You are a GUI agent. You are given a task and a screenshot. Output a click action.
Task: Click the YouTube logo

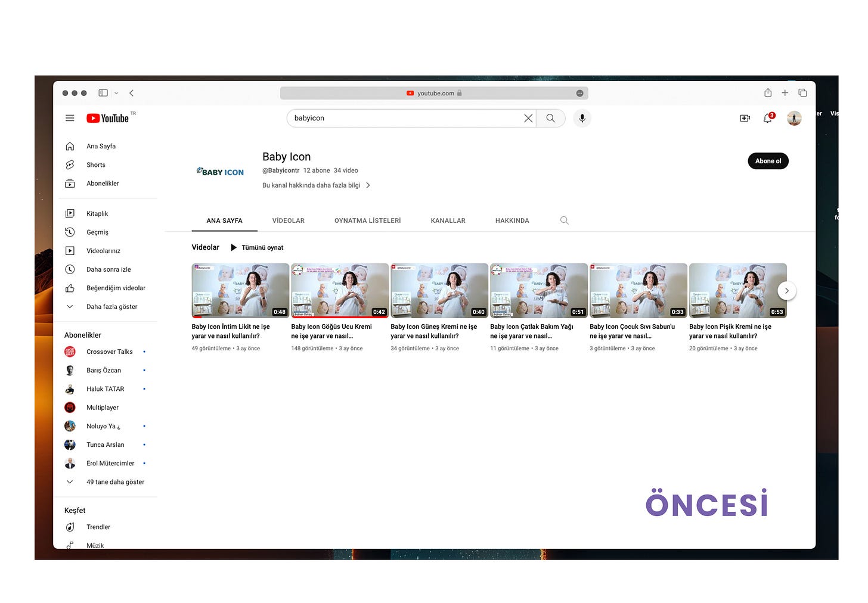point(108,118)
